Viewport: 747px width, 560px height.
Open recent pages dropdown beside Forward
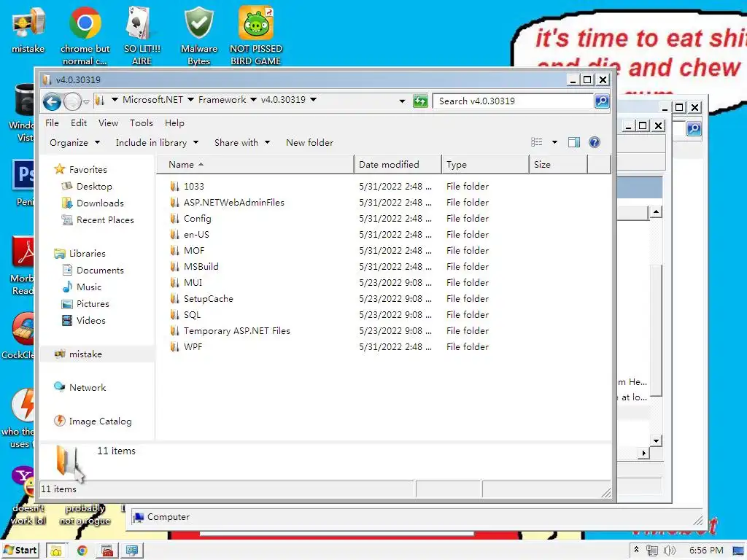pyautogui.click(x=86, y=101)
